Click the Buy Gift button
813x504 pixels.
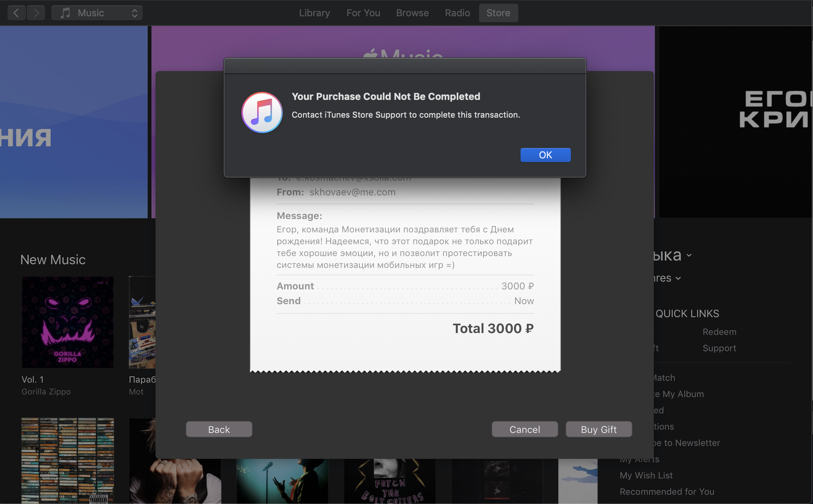pos(598,429)
